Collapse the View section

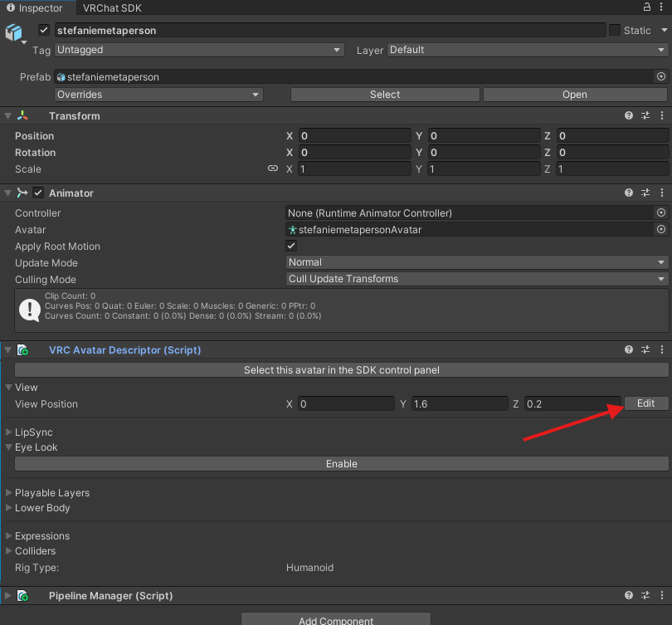tap(8, 387)
